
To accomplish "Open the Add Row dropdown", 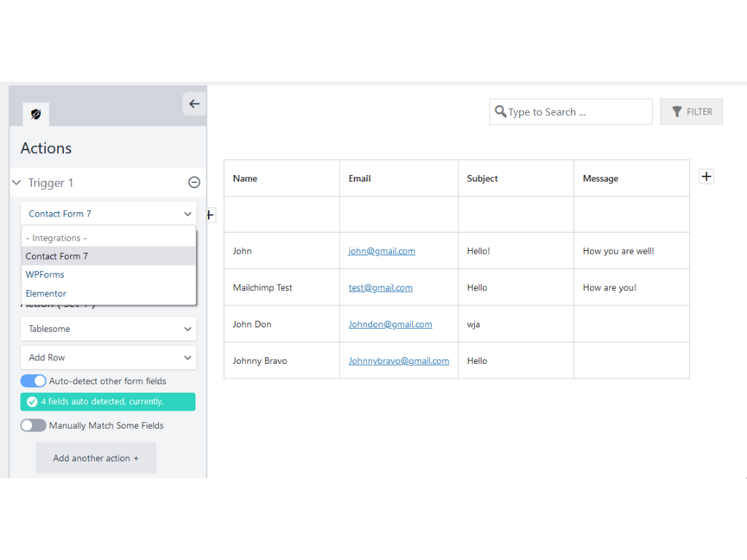I will (x=108, y=358).
